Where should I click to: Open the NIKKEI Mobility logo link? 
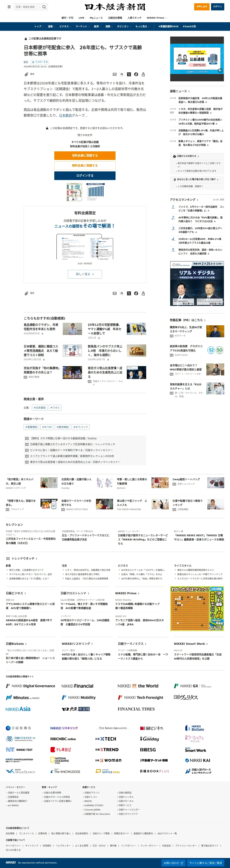[x=79, y=697]
